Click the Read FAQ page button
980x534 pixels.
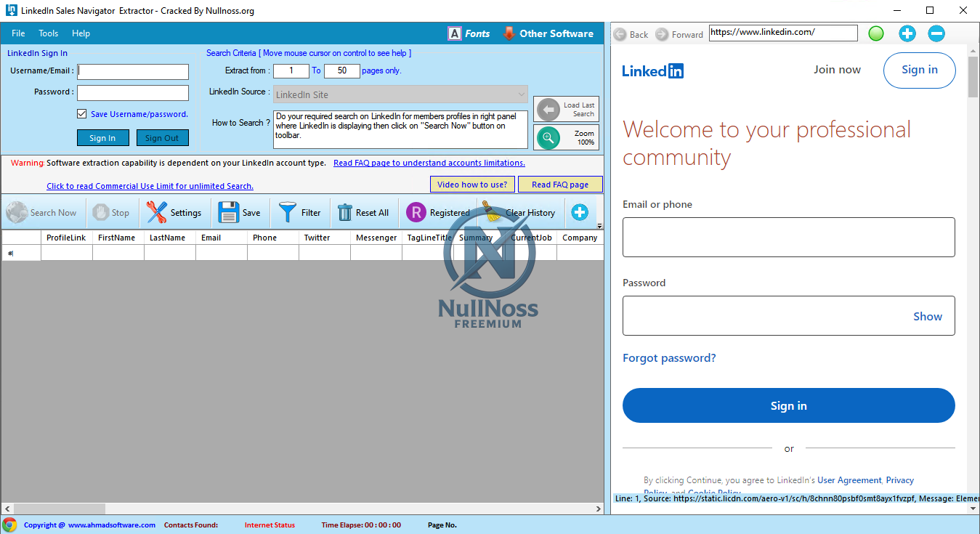pyautogui.click(x=560, y=184)
